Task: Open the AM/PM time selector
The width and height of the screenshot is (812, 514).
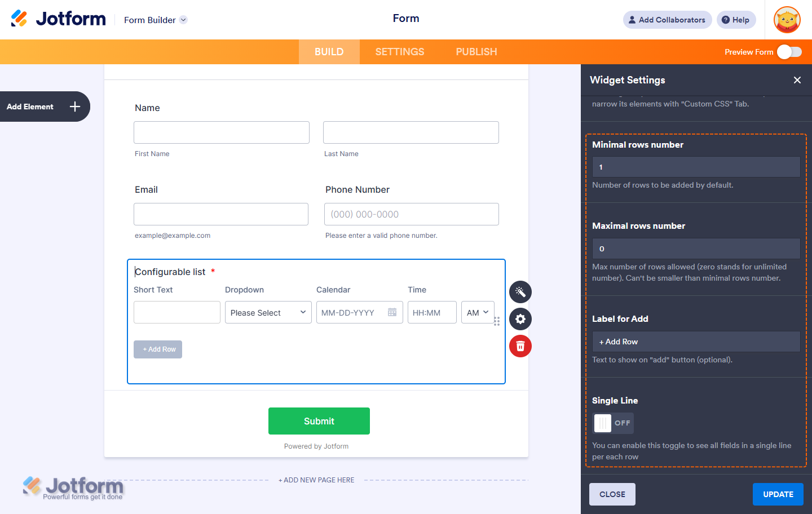Action: 478,312
